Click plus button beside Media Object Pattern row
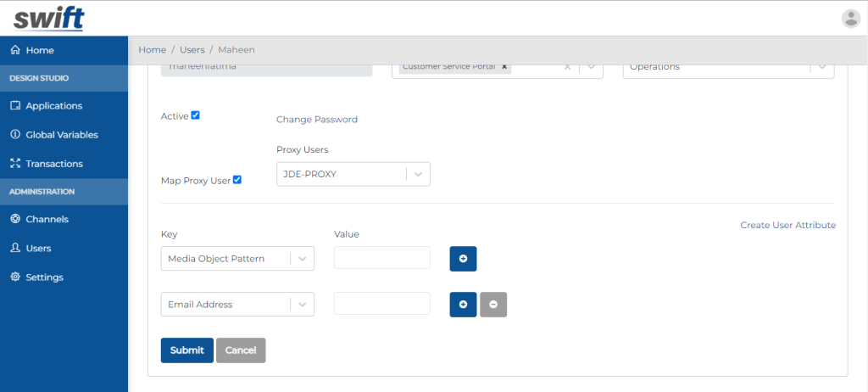 click(463, 259)
